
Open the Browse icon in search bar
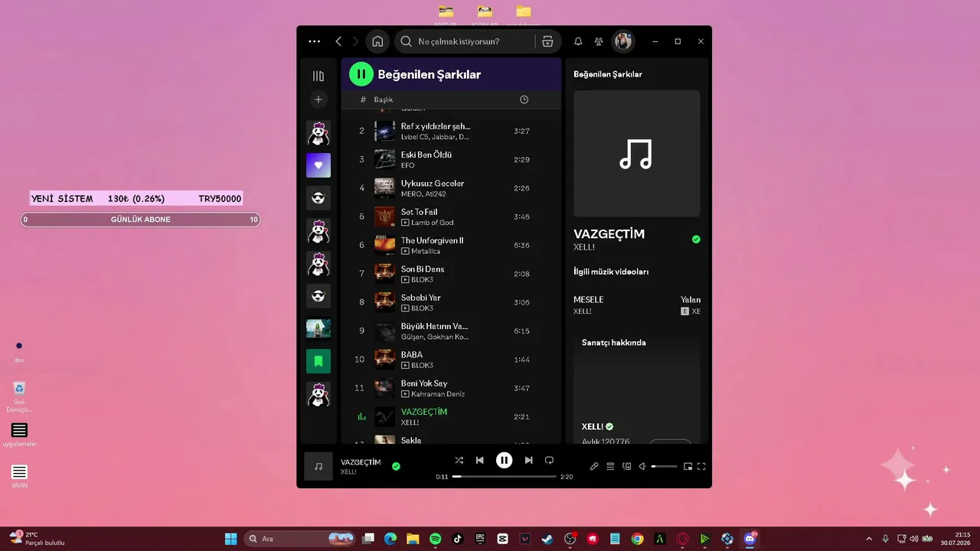pyautogui.click(x=547, y=41)
